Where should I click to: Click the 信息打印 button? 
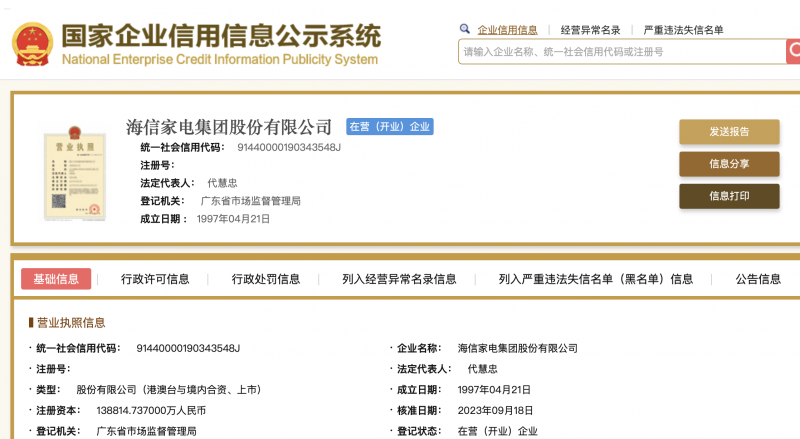click(729, 196)
